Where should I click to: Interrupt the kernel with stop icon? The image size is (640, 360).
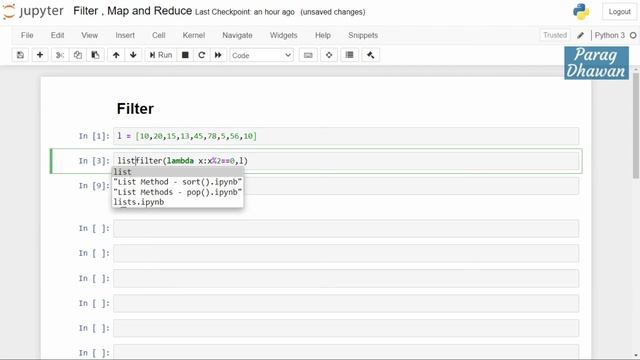pyautogui.click(x=185, y=55)
